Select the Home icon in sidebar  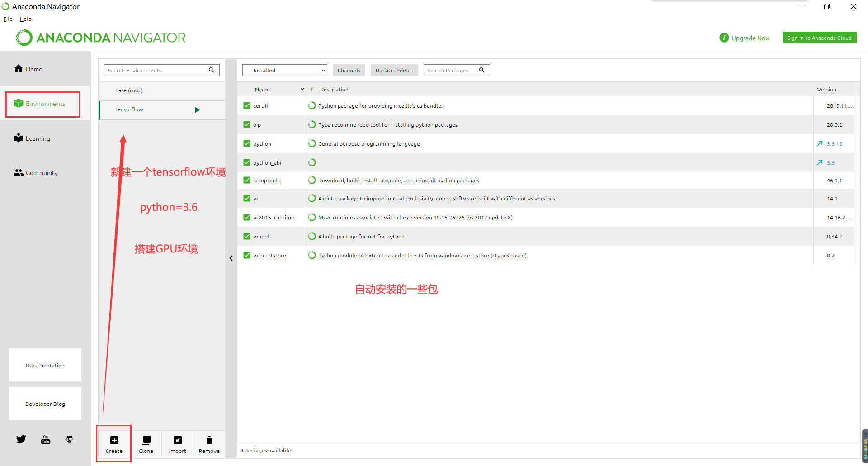pyautogui.click(x=19, y=68)
